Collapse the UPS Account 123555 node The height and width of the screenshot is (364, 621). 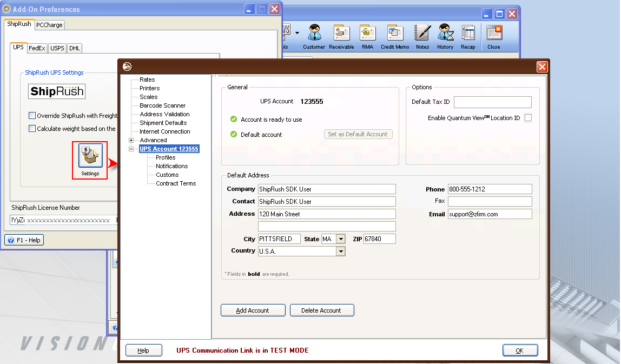(131, 149)
